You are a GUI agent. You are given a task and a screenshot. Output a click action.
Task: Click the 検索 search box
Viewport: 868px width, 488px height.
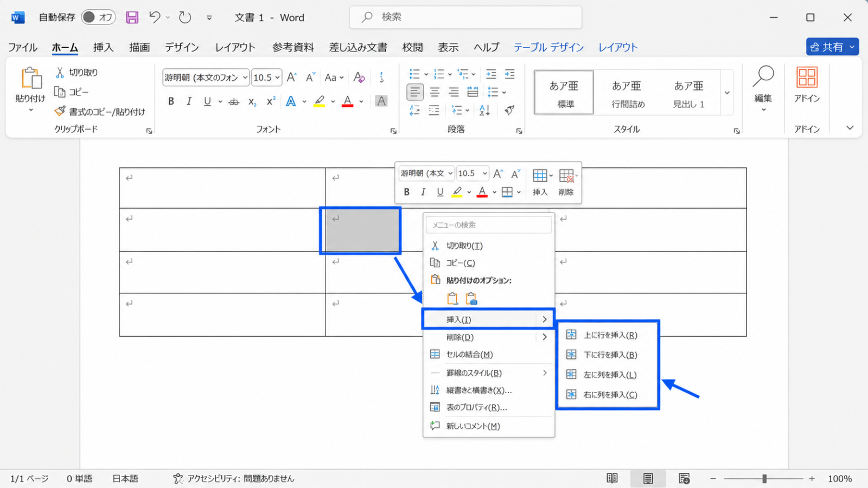pyautogui.click(x=465, y=17)
